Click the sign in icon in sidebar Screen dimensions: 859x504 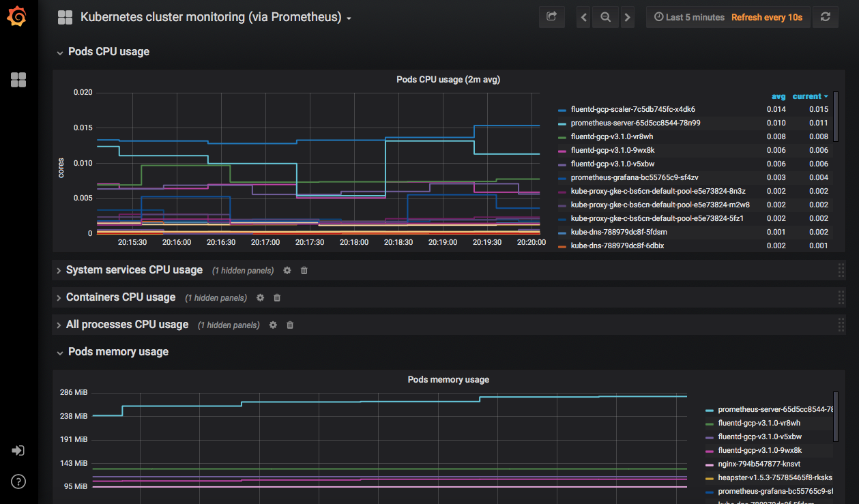tap(18, 451)
